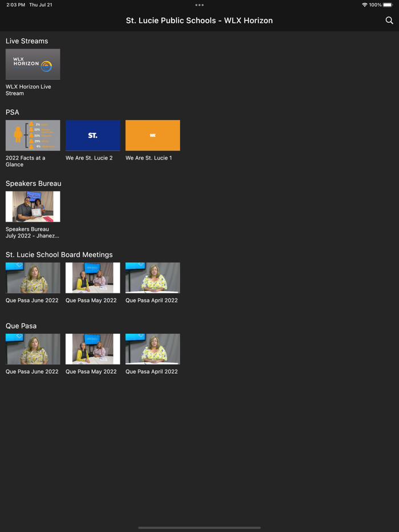Open the search magnifier icon

(389, 21)
